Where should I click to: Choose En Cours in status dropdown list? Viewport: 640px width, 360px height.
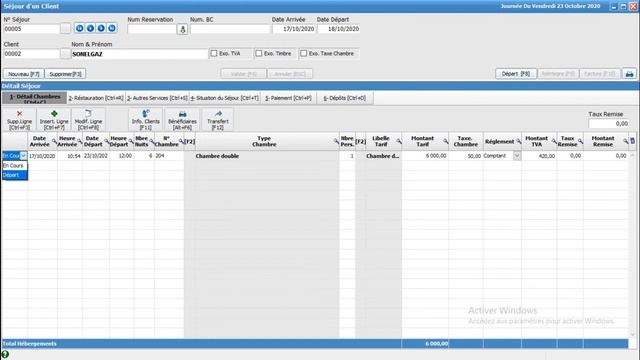click(15, 166)
